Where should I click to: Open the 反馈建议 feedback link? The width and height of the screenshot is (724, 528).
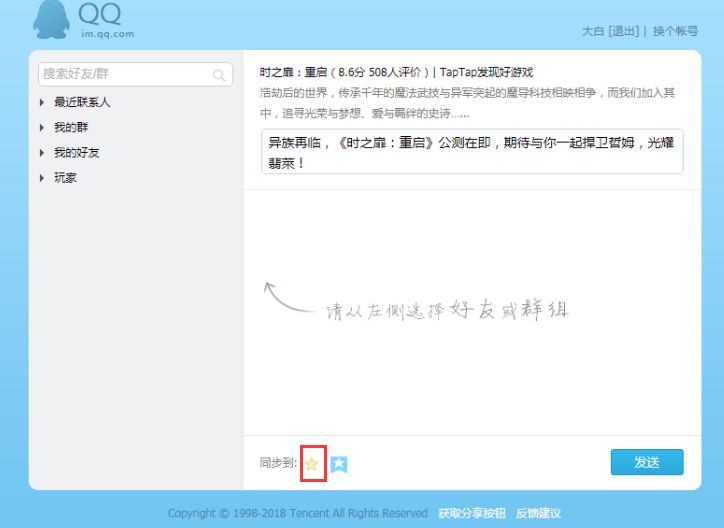pos(538,513)
